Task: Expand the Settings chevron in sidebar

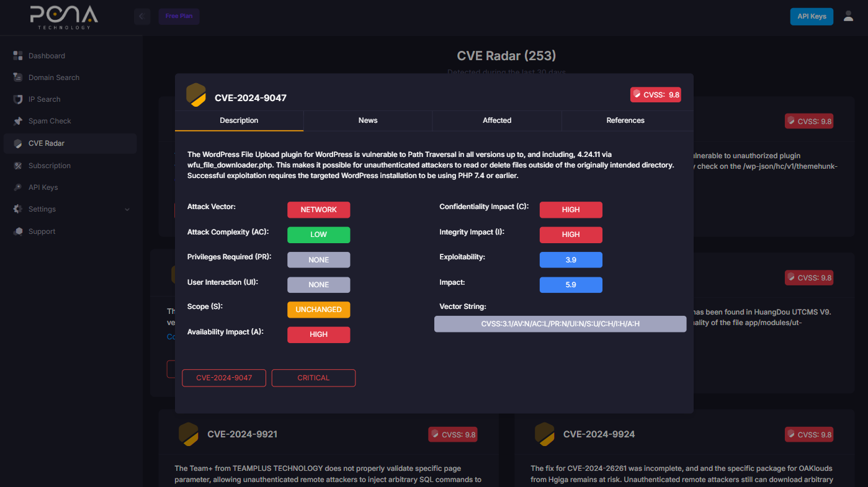Action: (x=127, y=210)
